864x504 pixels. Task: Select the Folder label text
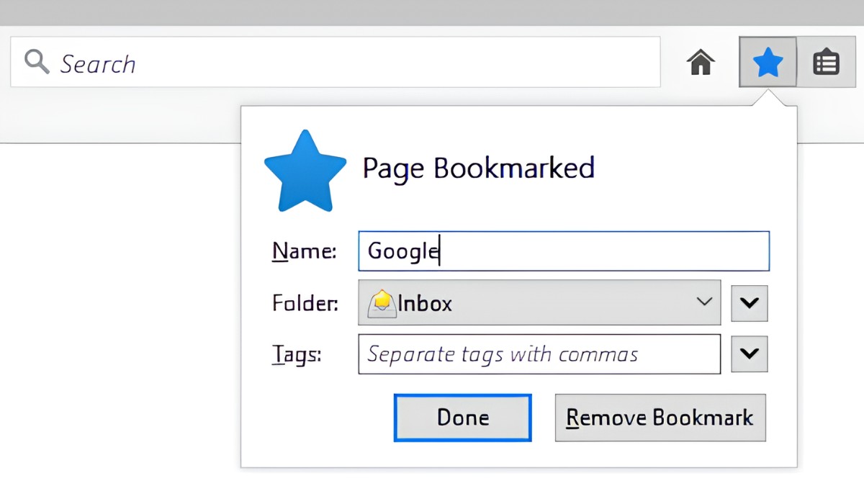(x=305, y=303)
